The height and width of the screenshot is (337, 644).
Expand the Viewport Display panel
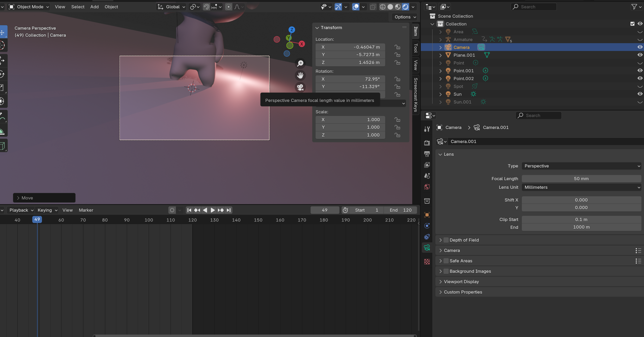click(461, 282)
